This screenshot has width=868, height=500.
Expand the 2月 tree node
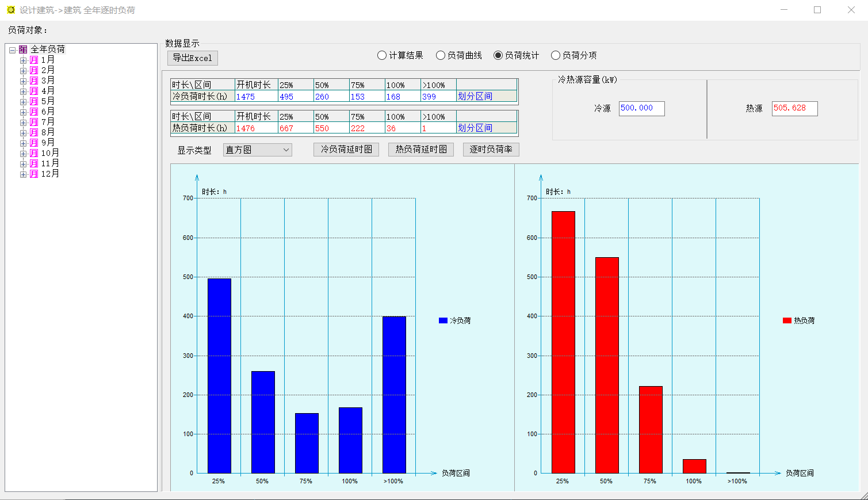(x=23, y=71)
